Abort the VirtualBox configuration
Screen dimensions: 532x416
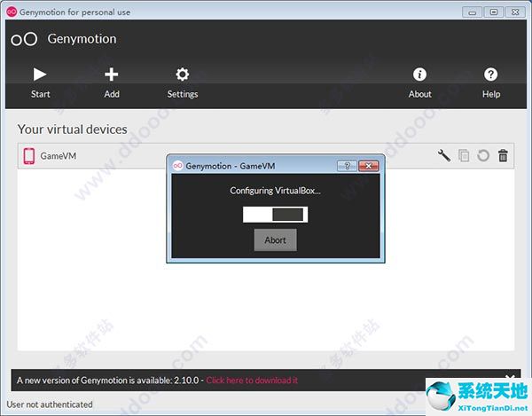pos(275,239)
